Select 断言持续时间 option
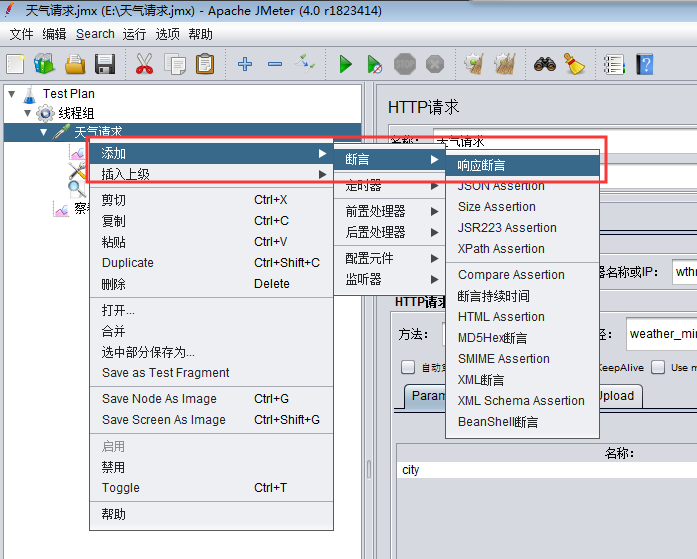697x559 pixels. point(522,296)
